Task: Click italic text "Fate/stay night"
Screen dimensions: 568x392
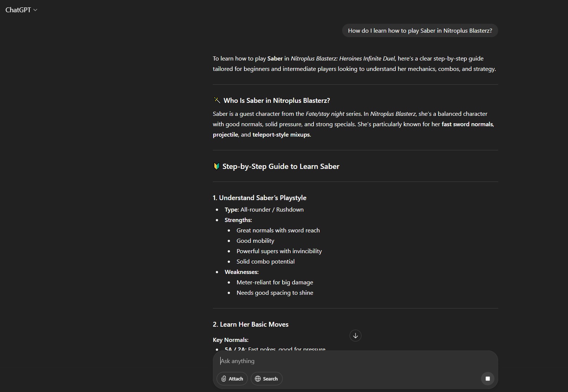Action: (x=325, y=114)
